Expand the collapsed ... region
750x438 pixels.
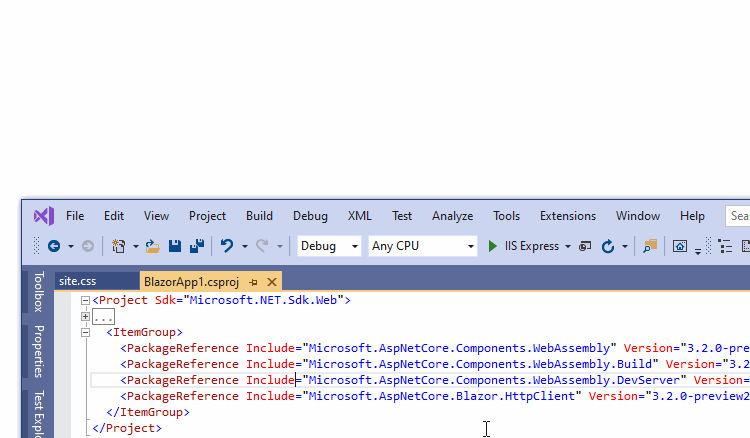(85, 316)
